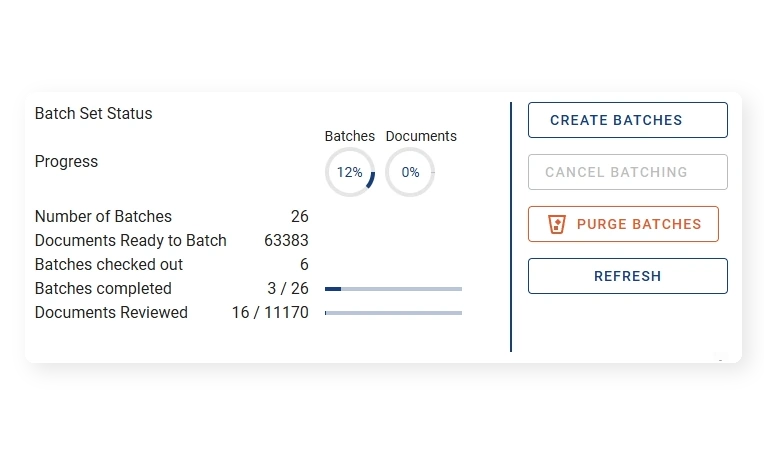Select the 63383 documents ready count
The width and height of the screenshot is (777, 474).
coord(286,241)
